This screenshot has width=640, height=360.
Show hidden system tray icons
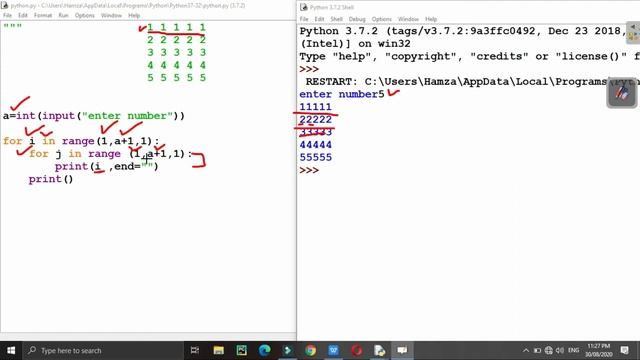coord(526,350)
